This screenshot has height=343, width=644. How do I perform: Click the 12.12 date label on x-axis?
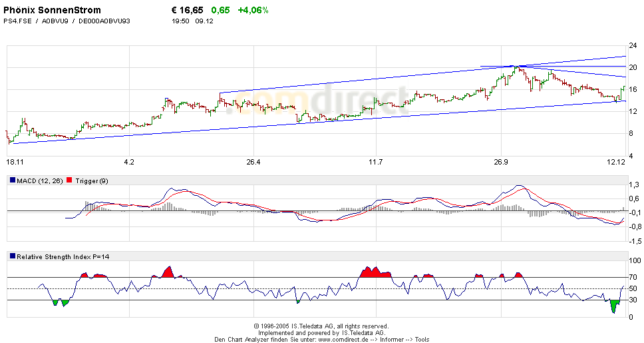click(617, 163)
